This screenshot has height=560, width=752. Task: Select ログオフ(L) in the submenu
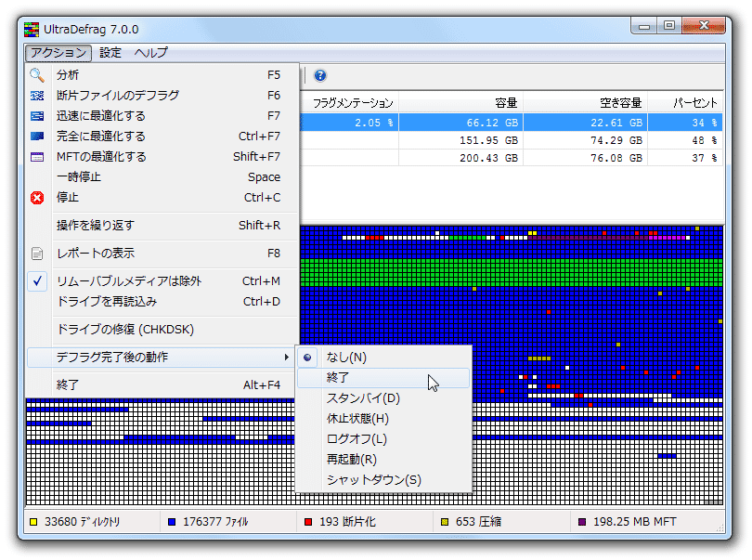383,439
